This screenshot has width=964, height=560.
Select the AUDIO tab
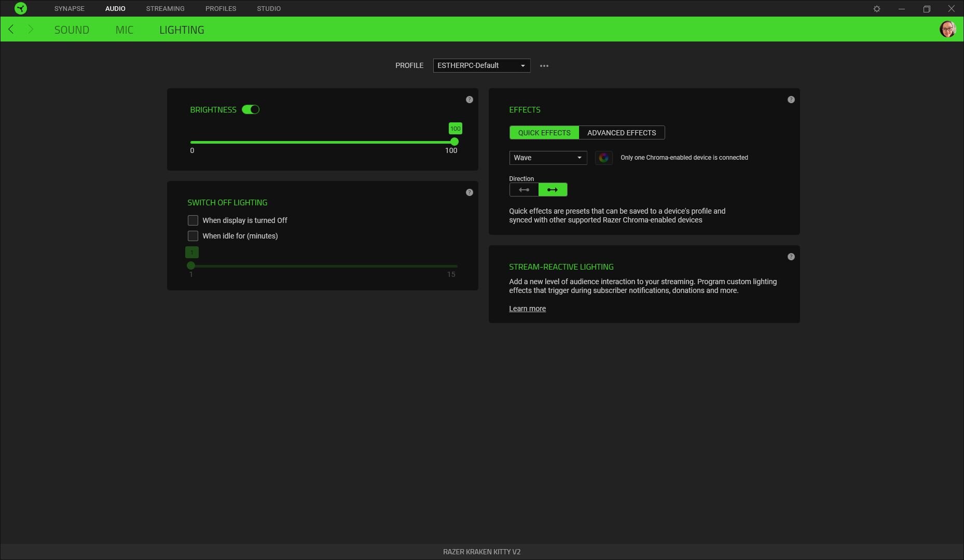tap(115, 9)
